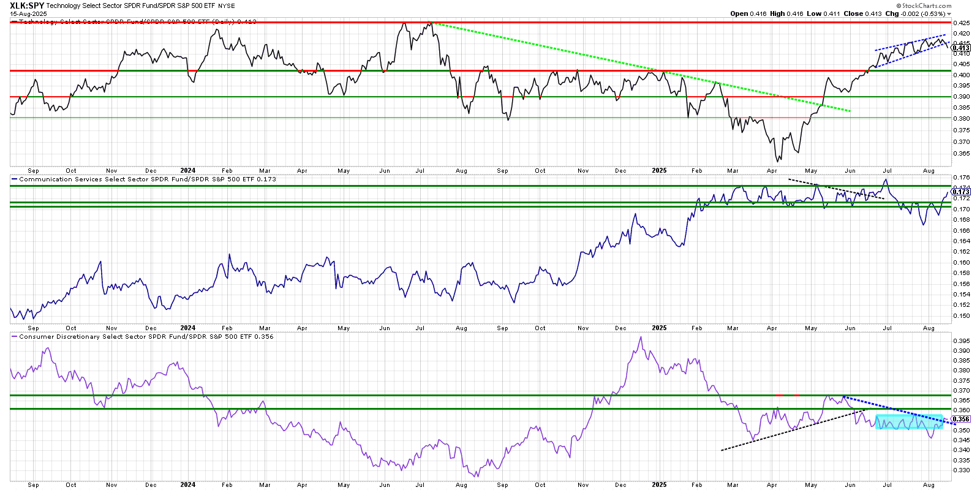Click the 2025 year label under the top panel
The height and width of the screenshot is (490, 980).
coord(659,171)
